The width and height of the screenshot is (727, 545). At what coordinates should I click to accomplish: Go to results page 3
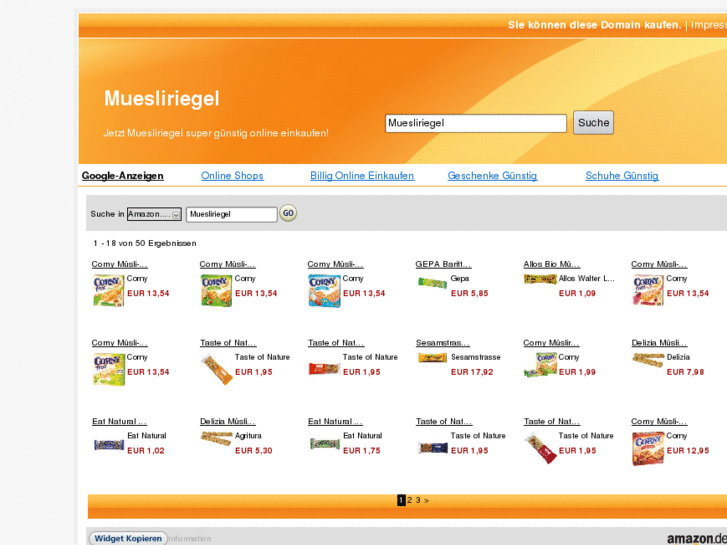point(418,500)
